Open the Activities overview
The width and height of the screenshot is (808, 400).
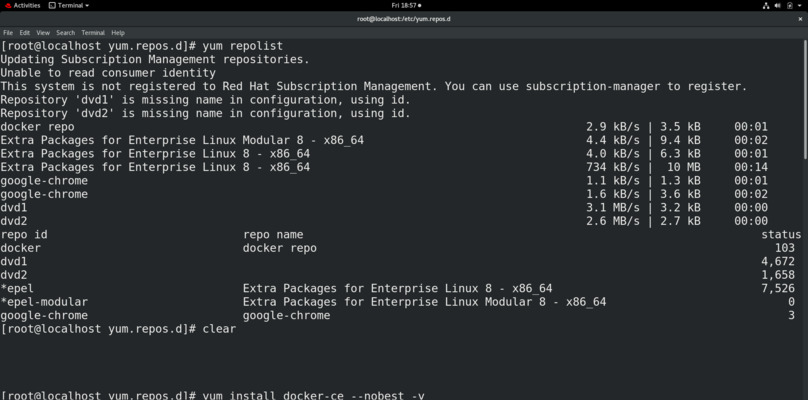[x=26, y=5]
